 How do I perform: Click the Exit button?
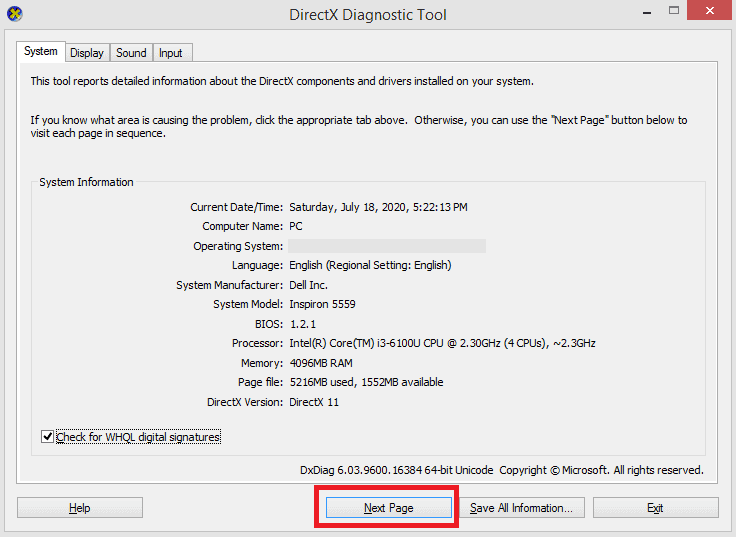click(656, 508)
